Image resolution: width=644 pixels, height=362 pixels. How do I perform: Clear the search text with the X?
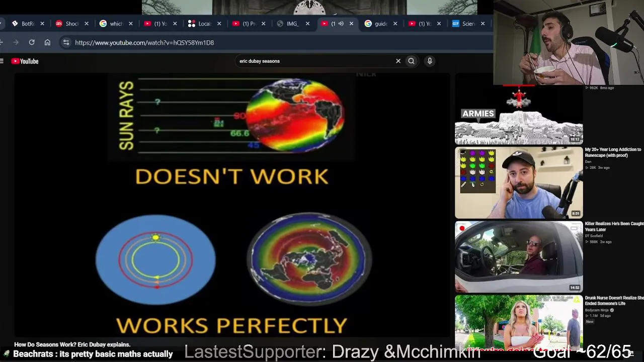pyautogui.click(x=398, y=61)
